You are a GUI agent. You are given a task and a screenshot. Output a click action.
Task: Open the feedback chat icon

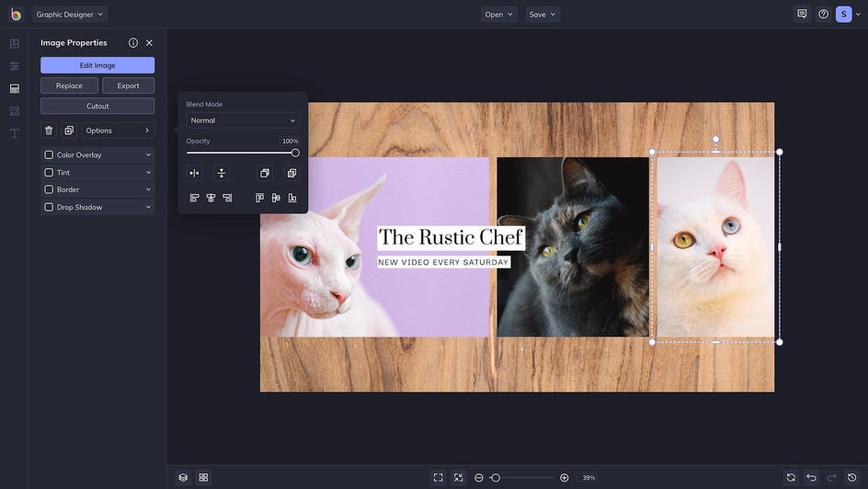pyautogui.click(x=802, y=15)
